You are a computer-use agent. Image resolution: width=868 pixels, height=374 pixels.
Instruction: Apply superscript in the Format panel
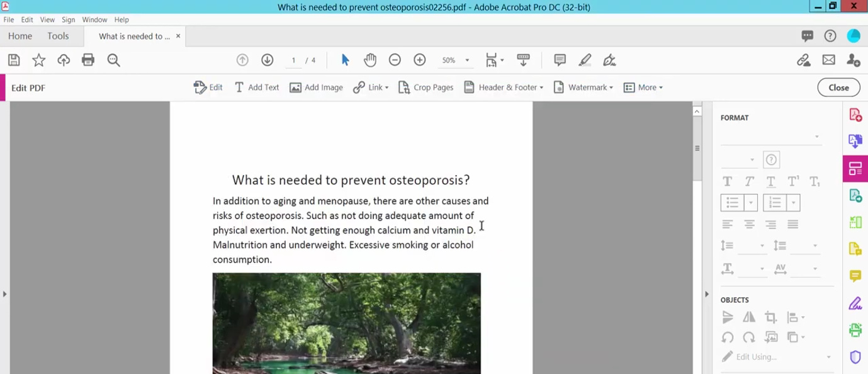(x=792, y=181)
